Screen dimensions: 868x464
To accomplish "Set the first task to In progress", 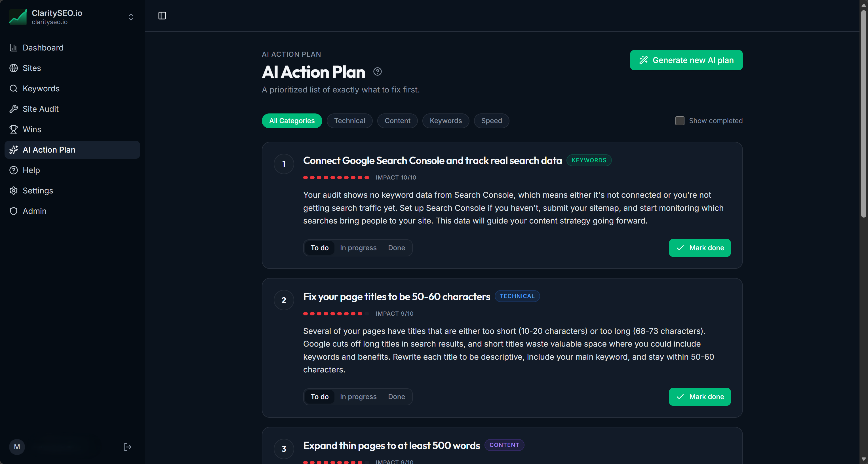I will pos(358,248).
